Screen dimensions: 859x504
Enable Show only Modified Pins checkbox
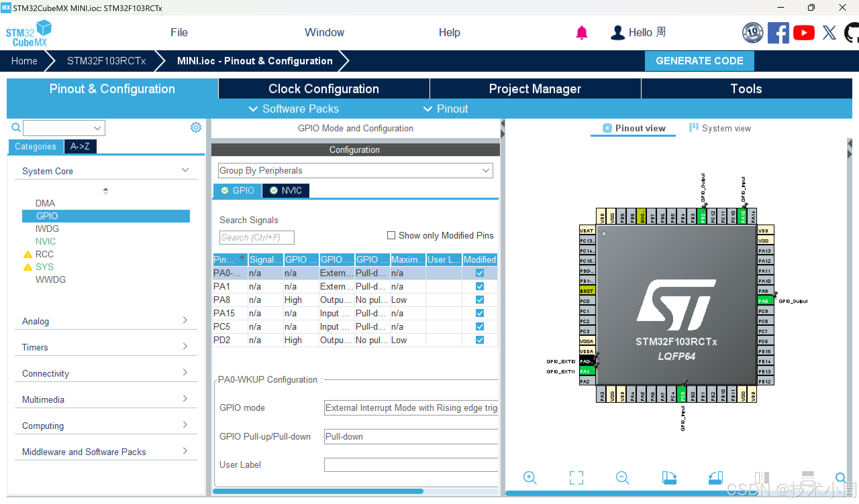point(391,235)
